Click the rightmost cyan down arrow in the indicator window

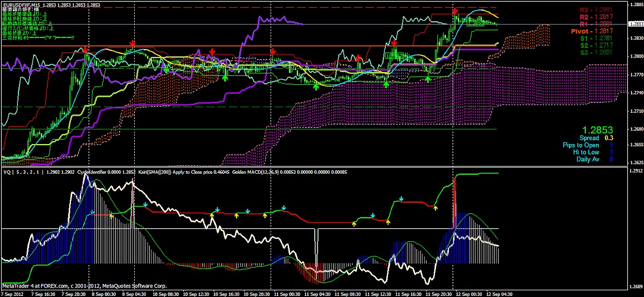(401, 198)
